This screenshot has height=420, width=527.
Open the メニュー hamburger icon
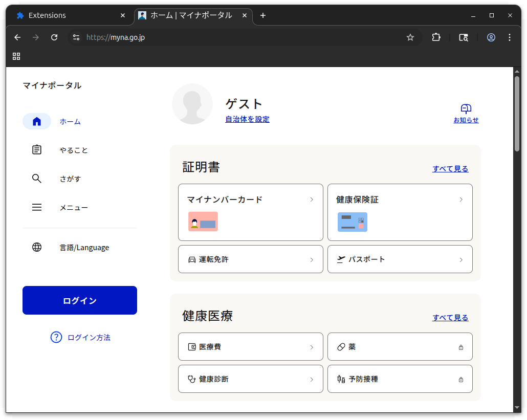click(36, 207)
